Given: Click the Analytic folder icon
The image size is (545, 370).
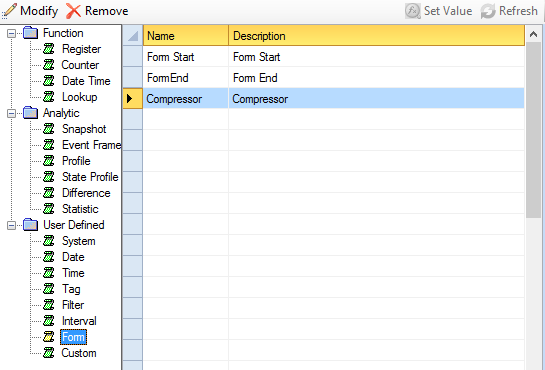Looking at the screenshot, I should pos(31,113).
